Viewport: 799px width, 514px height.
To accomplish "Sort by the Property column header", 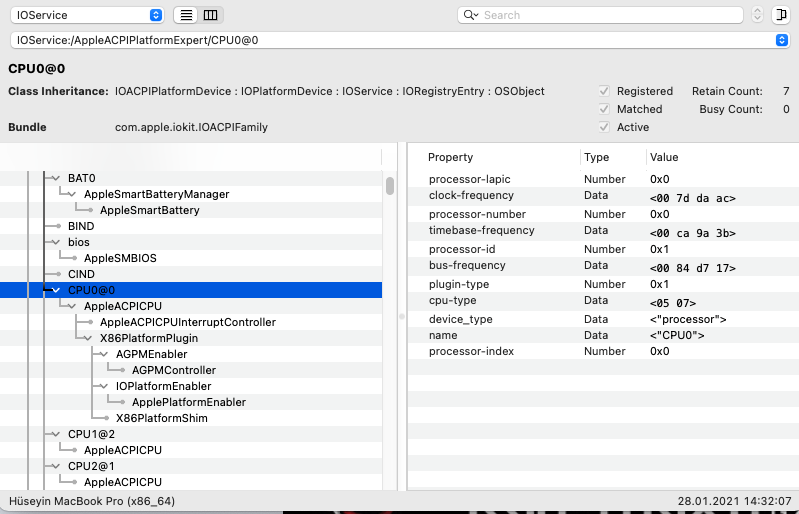I will coord(451,157).
